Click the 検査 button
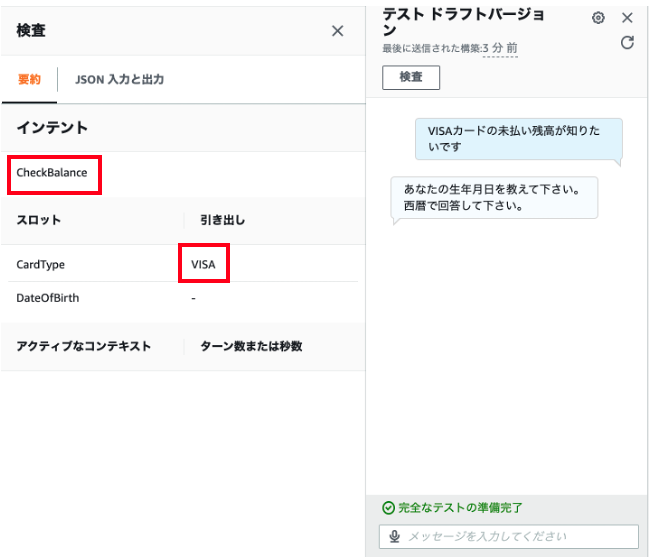 [x=411, y=77]
